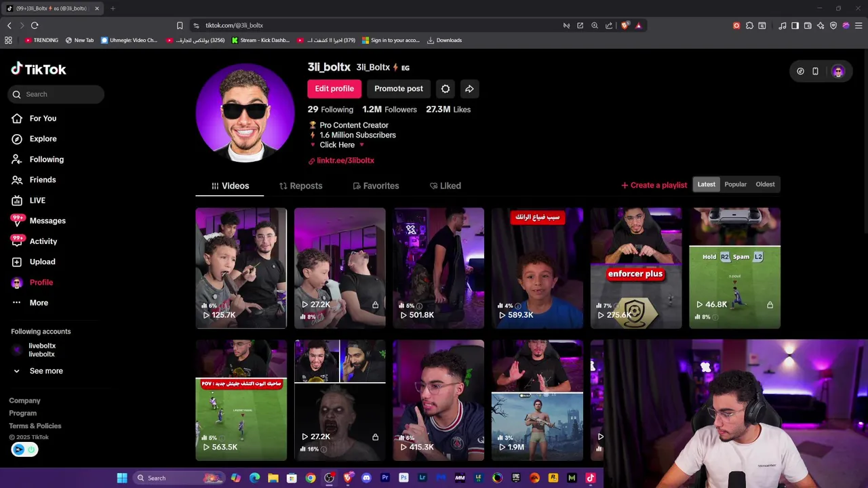This screenshot has width=868, height=488.
Task: Expand See more following accounts
Action: [x=39, y=371]
